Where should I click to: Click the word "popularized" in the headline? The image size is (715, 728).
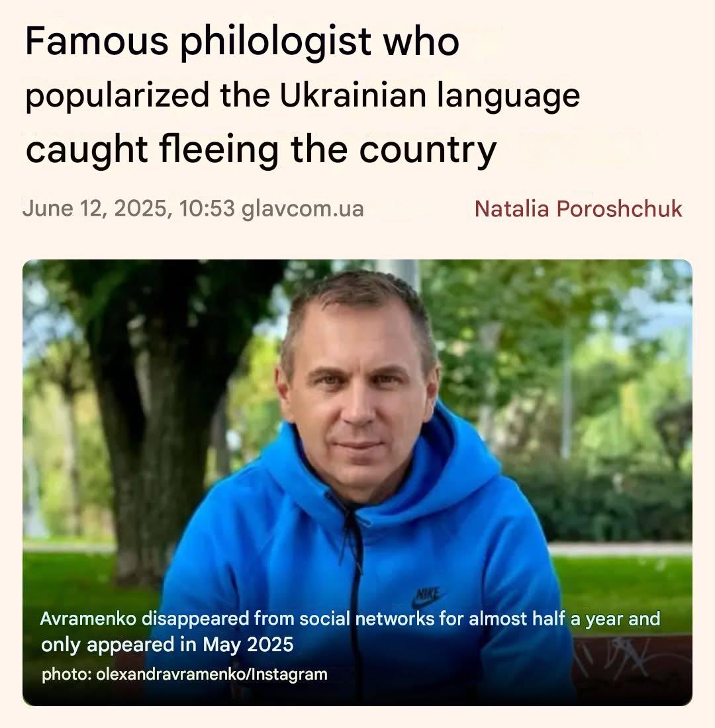[x=117, y=97]
